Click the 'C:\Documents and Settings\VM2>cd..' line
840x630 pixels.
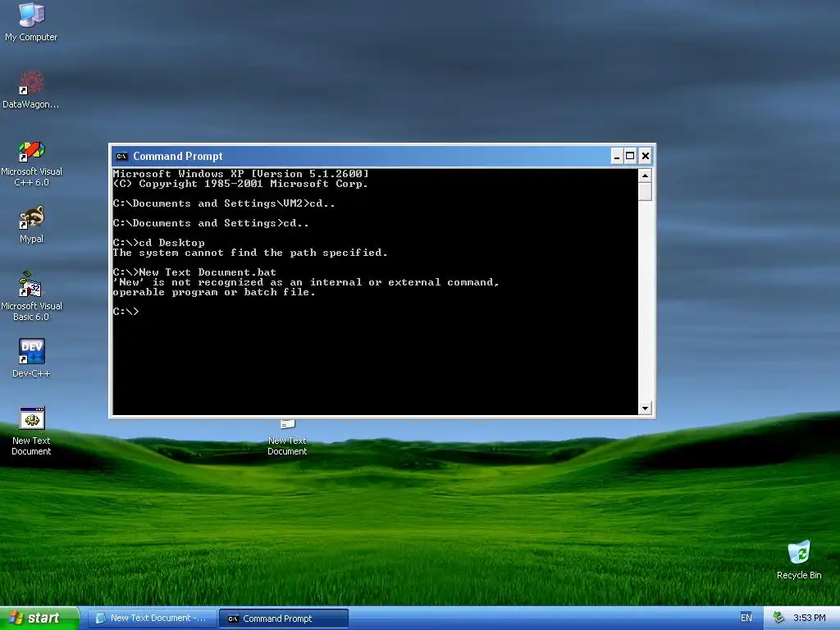(224, 203)
